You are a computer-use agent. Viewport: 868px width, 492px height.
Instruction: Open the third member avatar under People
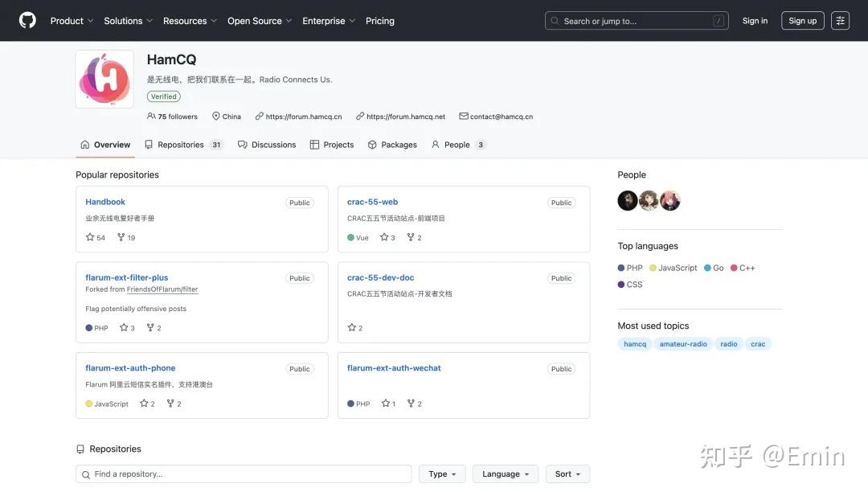[670, 201]
